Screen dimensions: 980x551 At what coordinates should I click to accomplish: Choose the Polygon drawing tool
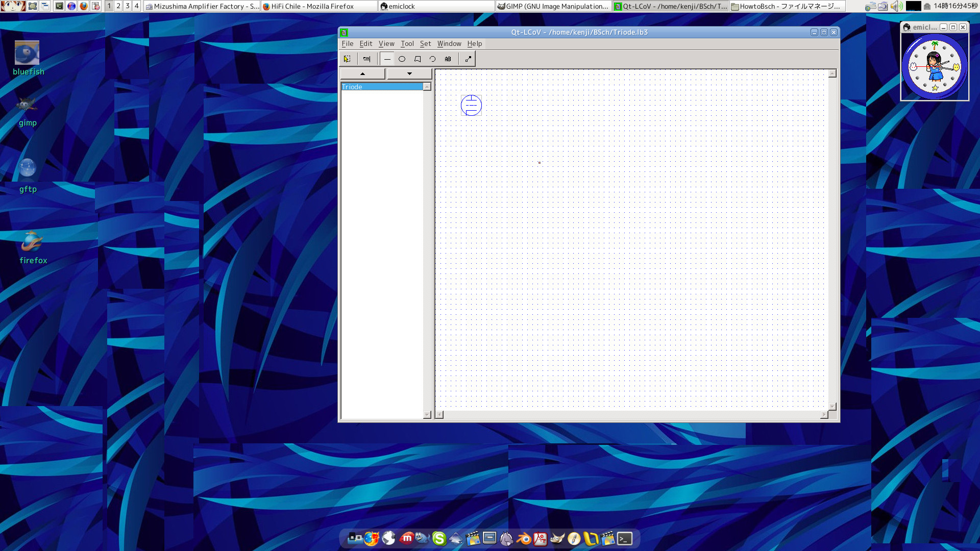418,59
